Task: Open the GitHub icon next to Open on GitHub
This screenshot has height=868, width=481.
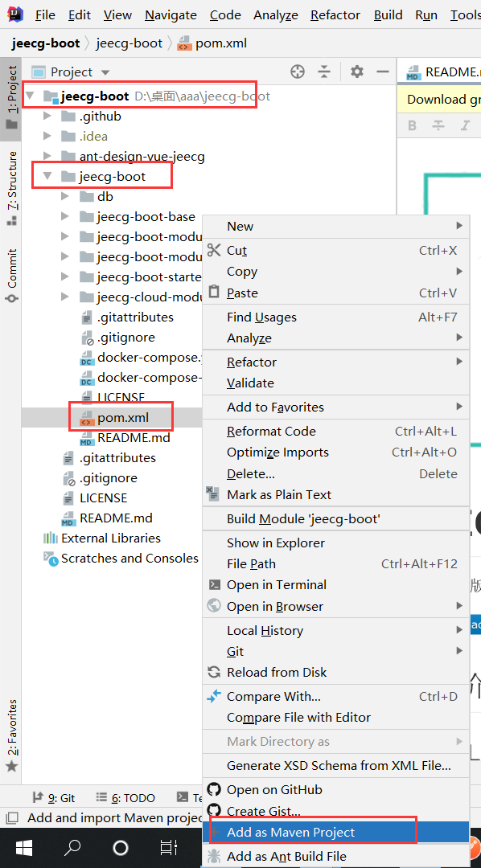Action: [x=216, y=790]
